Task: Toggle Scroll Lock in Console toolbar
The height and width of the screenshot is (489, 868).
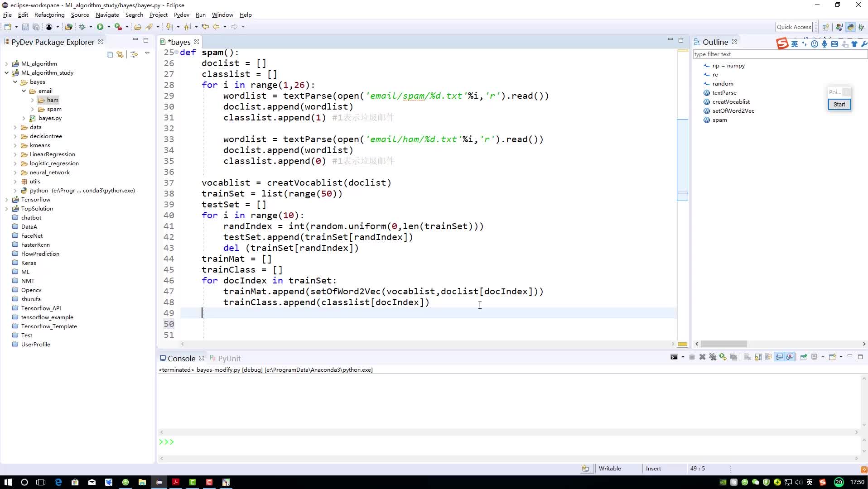Action: pos(758,357)
